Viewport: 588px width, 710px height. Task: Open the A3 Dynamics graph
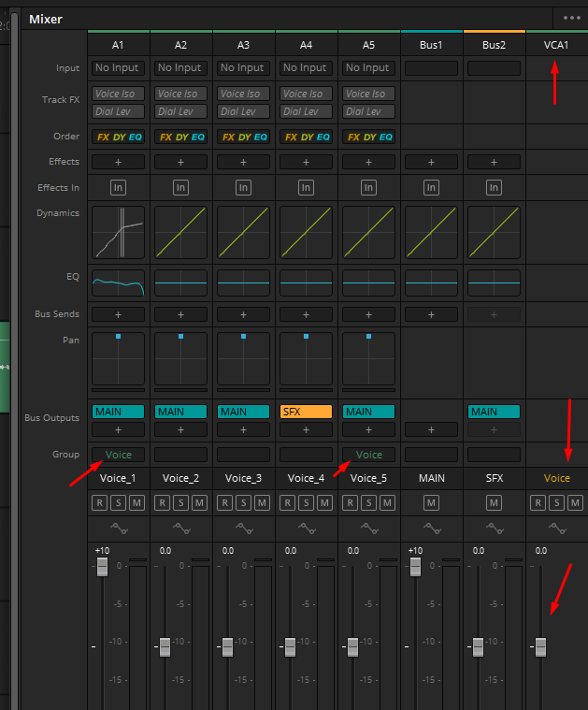[x=244, y=232]
